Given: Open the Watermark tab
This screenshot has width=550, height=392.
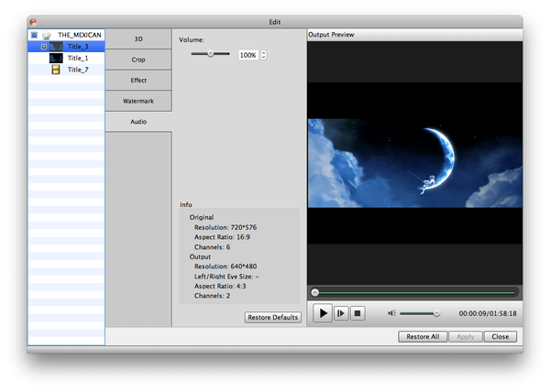Looking at the screenshot, I should coord(138,101).
